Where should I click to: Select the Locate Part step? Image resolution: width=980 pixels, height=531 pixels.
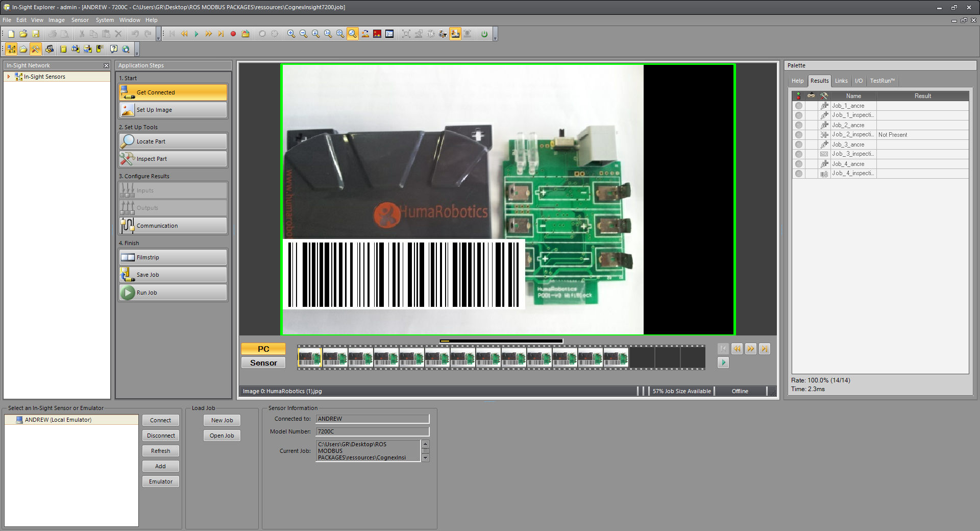pyautogui.click(x=173, y=141)
